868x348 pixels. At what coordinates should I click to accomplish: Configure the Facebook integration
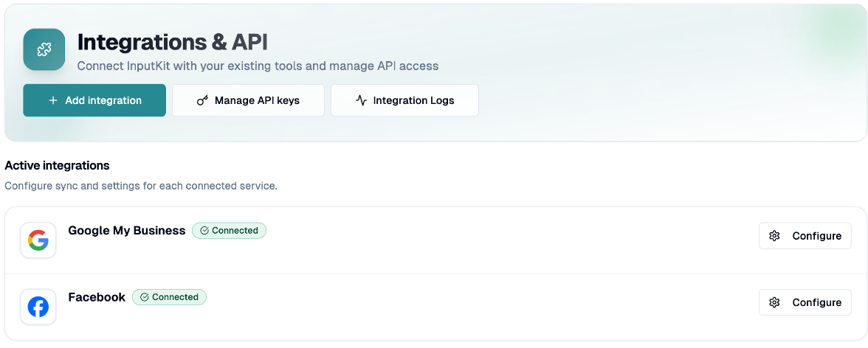[x=805, y=302]
